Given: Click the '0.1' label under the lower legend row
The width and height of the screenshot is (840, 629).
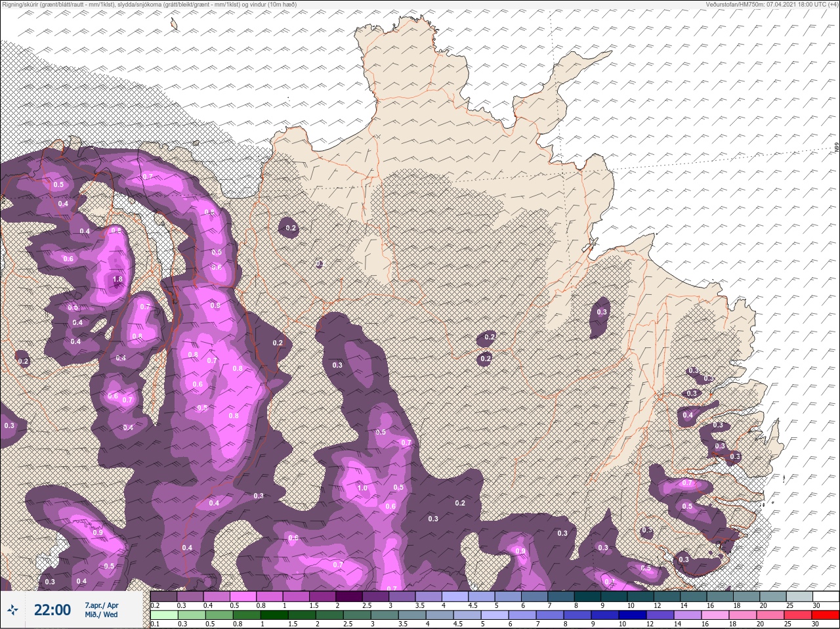Looking at the screenshot, I should pyautogui.click(x=155, y=624).
